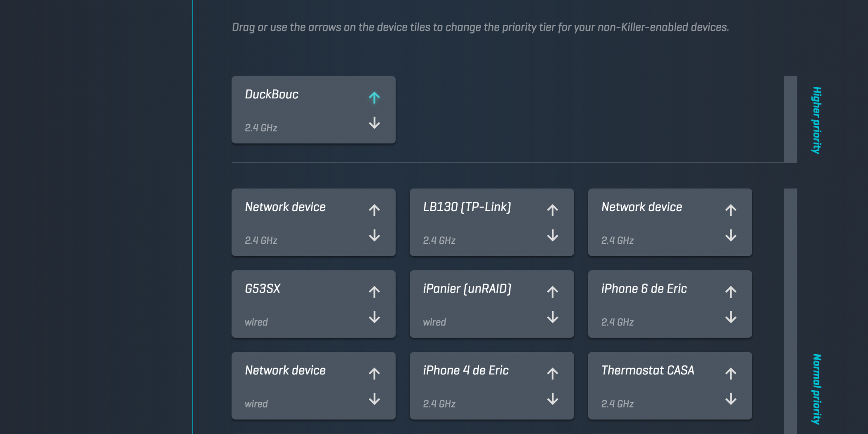Move G53SX up a priority tier
The height and width of the screenshot is (434, 868).
point(374,292)
